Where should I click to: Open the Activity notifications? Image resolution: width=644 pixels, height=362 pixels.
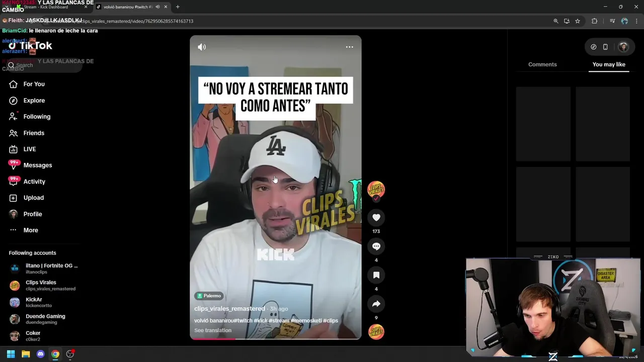[x=34, y=182]
